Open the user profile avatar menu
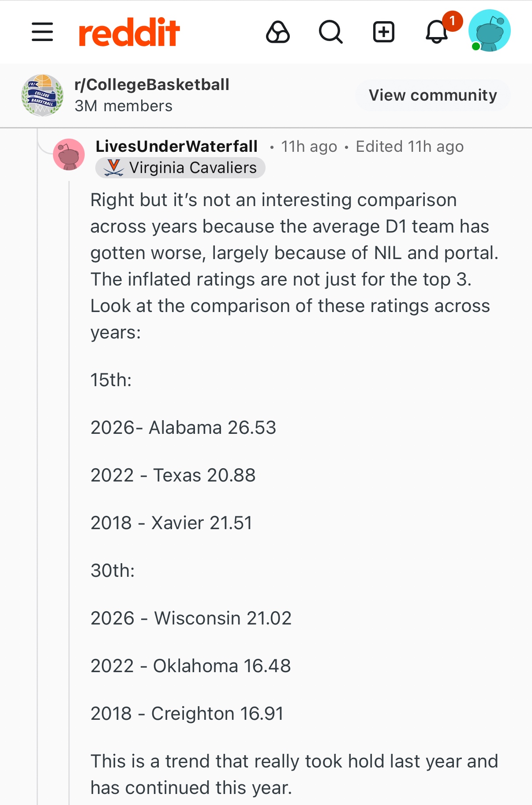Screen dimensions: 532x805 489,31
